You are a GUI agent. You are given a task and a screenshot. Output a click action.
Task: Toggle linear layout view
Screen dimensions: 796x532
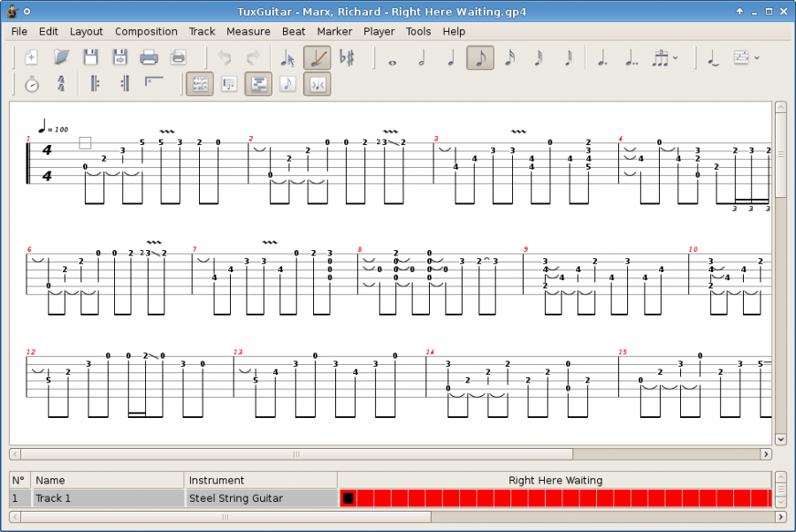coord(229,84)
